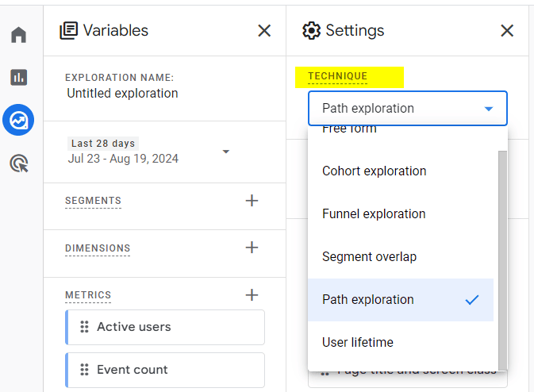Viewport: 534px width, 392px height.
Task: Add a new segment with plus icon
Action: coord(252,201)
